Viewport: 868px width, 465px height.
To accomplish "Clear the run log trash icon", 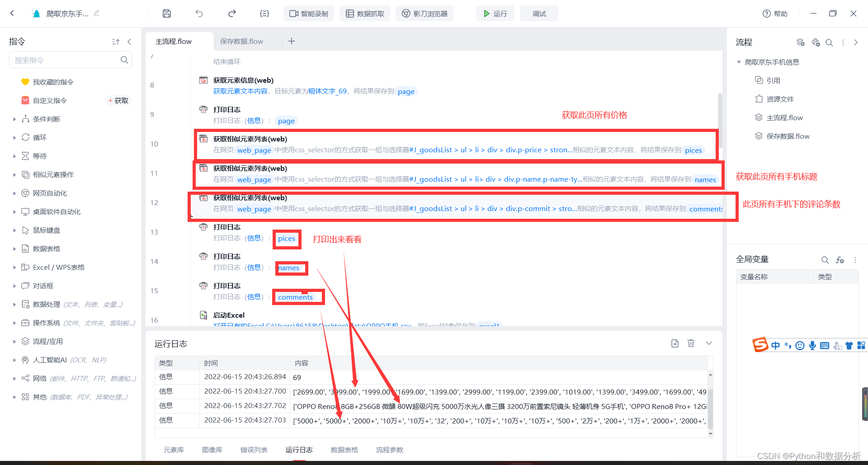I will [691, 343].
